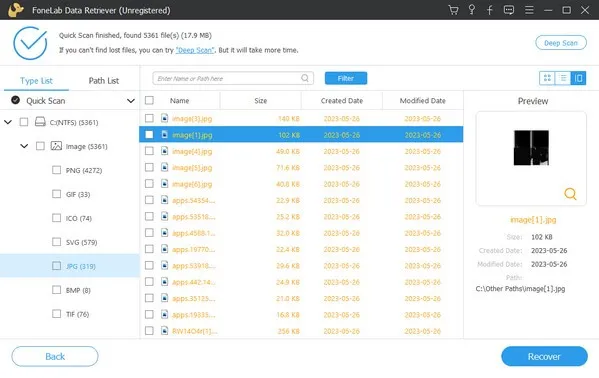Check the GIF (33) checkbox
Image resolution: width=599 pixels, height=378 pixels.
[56, 194]
